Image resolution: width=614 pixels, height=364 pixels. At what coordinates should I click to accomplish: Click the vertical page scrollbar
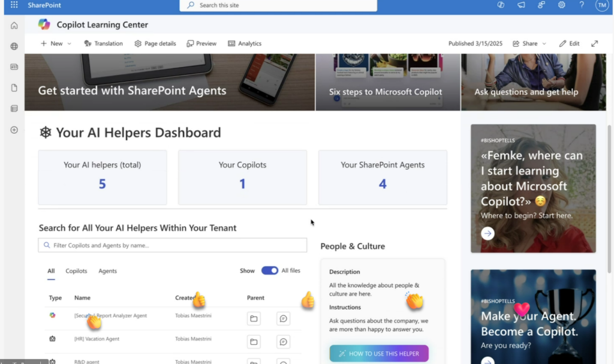[609, 199]
